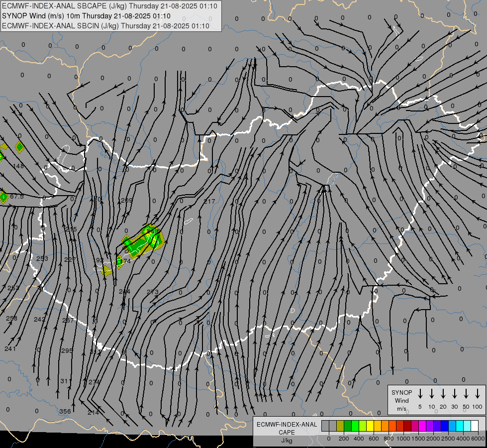Click the map value 311
The image size is (487, 448).
pyautogui.click(x=66, y=381)
